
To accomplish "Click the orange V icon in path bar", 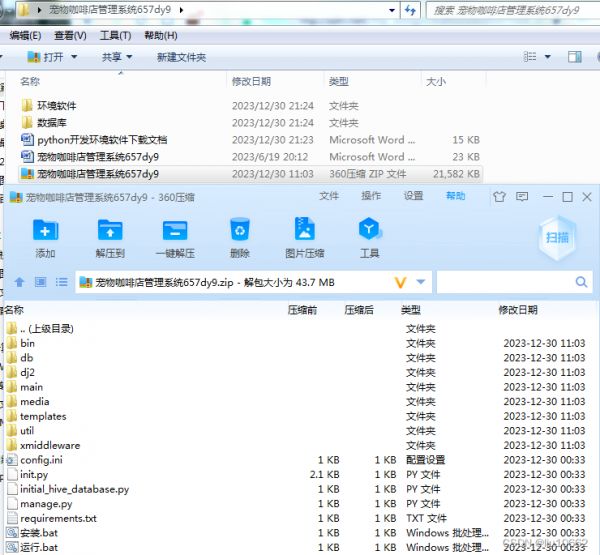I will 400,282.
